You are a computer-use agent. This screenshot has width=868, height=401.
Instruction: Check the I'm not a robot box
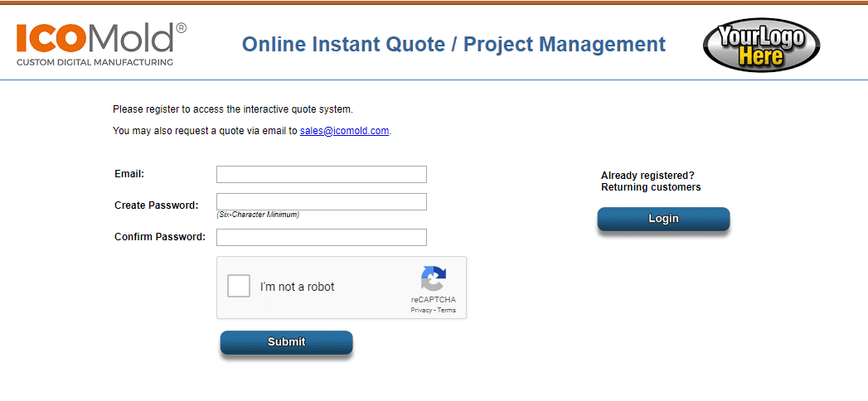239,286
